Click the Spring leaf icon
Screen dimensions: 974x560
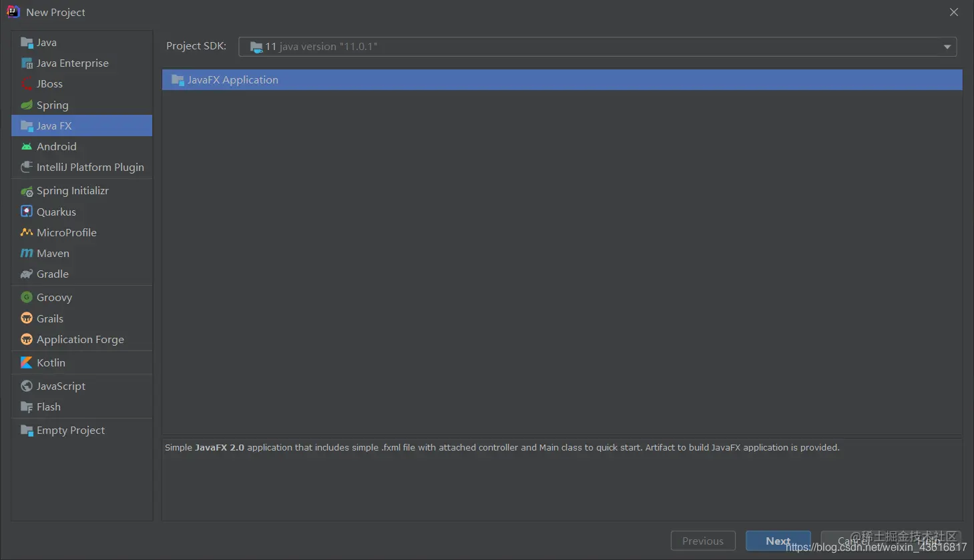(x=27, y=105)
